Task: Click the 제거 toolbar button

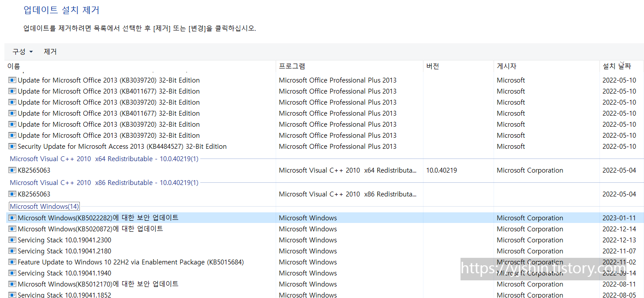Action: click(50, 52)
